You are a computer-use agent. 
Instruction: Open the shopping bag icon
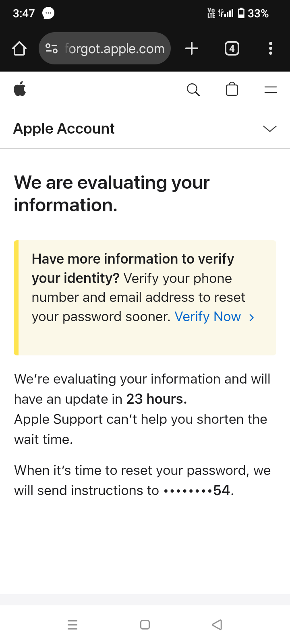(232, 89)
